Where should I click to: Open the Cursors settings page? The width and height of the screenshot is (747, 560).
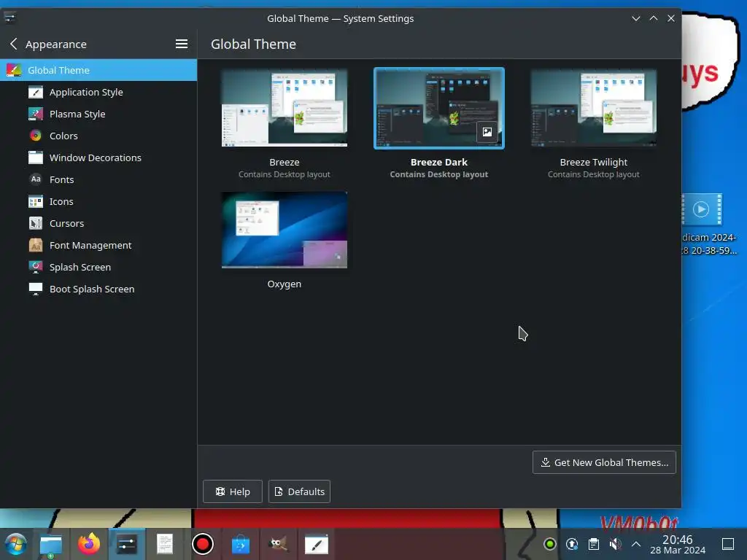click(x=98, y=223)
